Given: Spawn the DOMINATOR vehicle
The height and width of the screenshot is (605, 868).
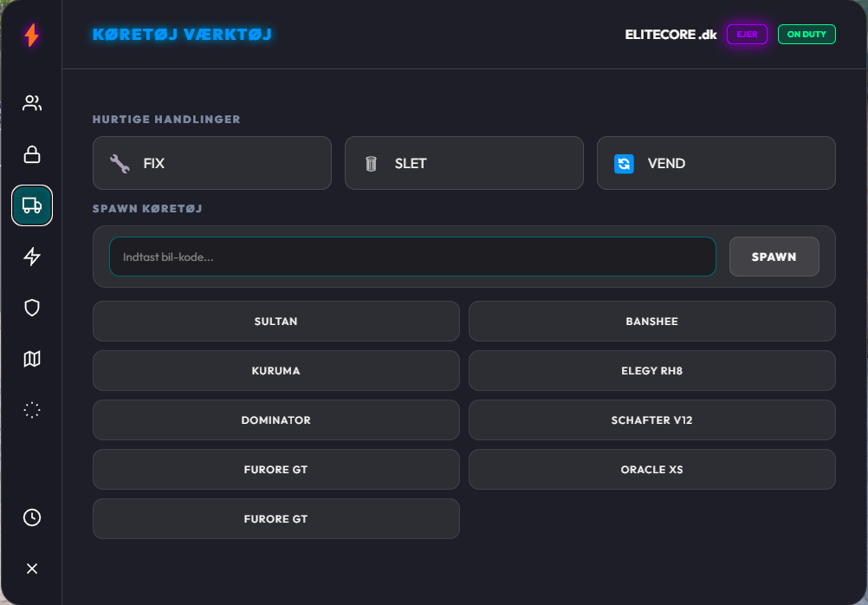Looking at the screenshot, I should pos(275,420).
